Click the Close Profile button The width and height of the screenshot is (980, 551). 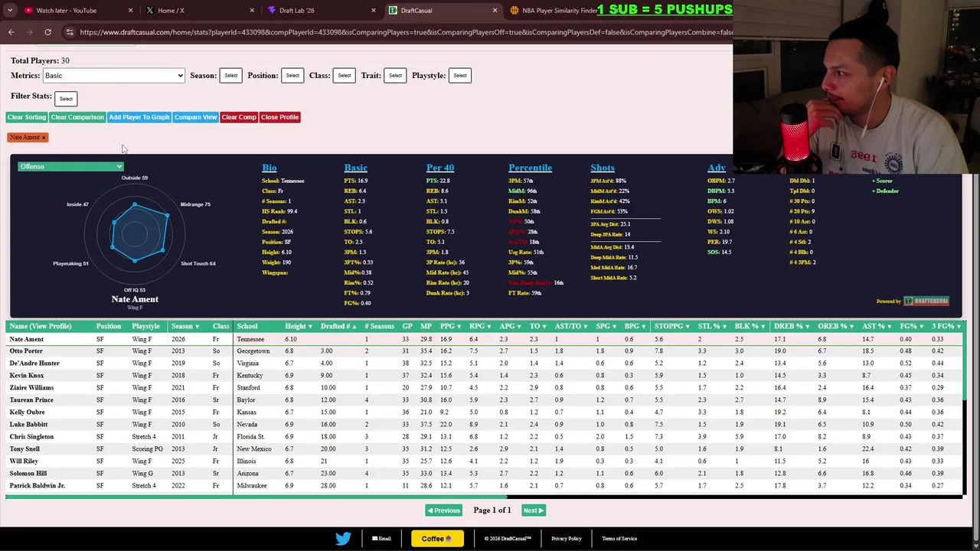279,117
